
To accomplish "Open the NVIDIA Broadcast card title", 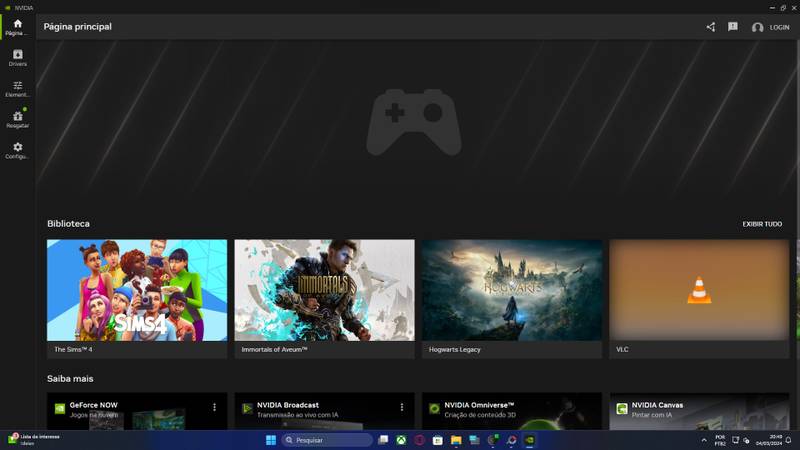I will [288, 405].
